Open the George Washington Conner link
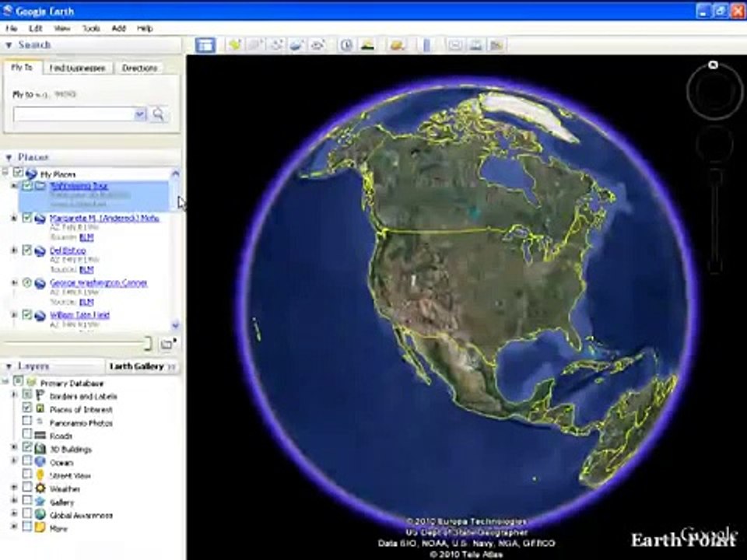Screen dimensions: 747x560 point(99,283)
